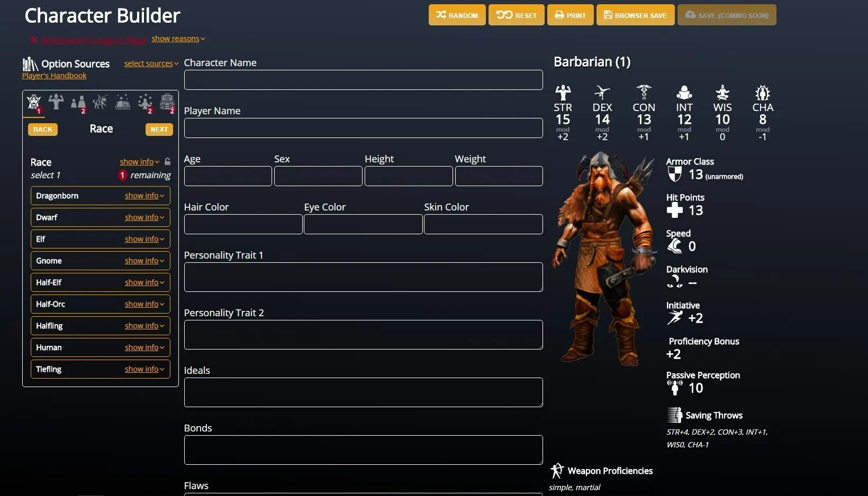The image size is (868, 496).
Task: Focus the Hair Color field
Action: click(243, 224)
